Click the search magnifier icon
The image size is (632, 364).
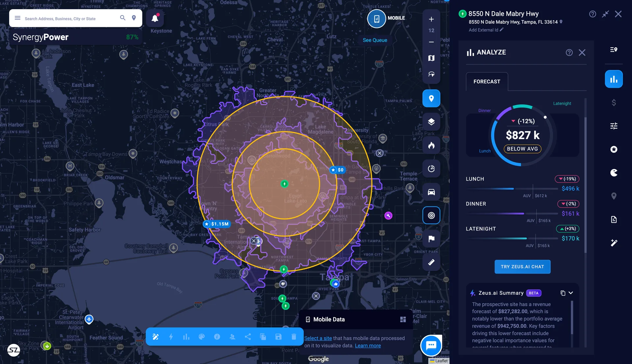coord(122,18)
